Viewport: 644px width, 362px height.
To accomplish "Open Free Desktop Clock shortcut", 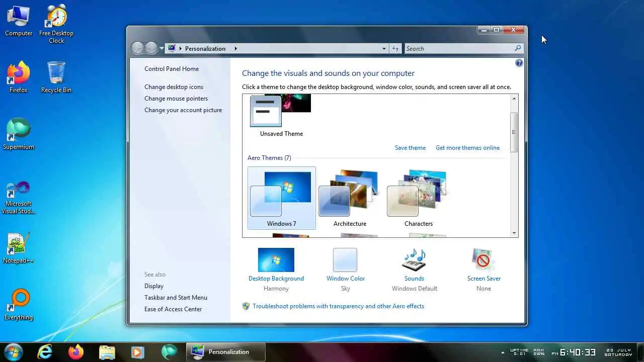I will coord(56,24).
